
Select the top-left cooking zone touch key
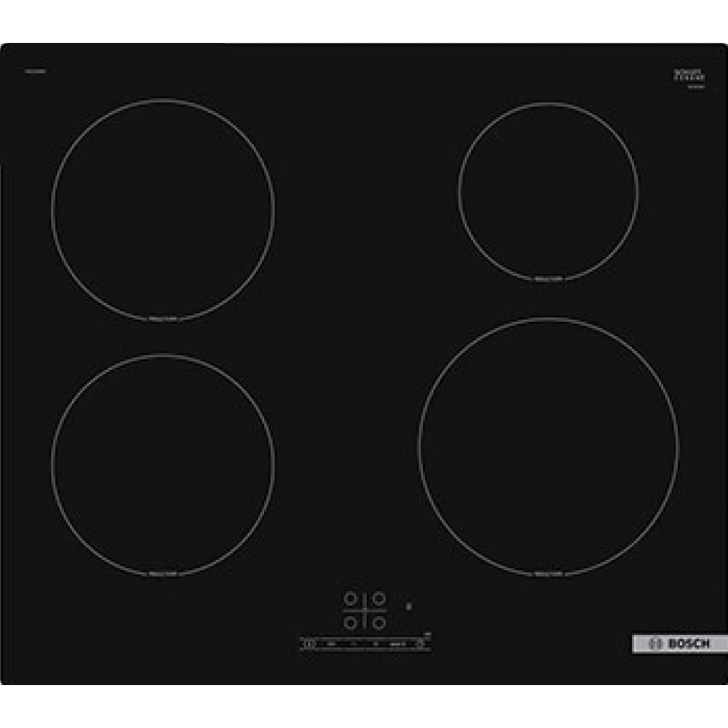point(350,598)
